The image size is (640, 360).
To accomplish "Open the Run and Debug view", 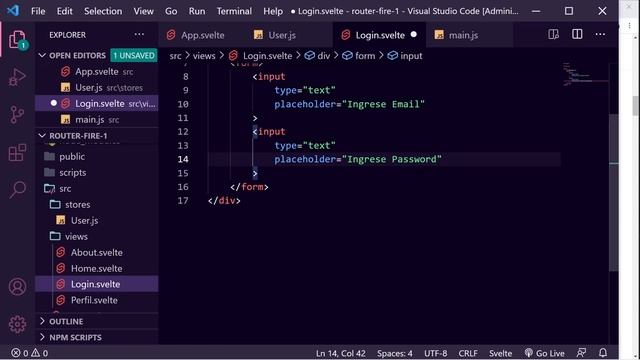I will coord(17,77).
